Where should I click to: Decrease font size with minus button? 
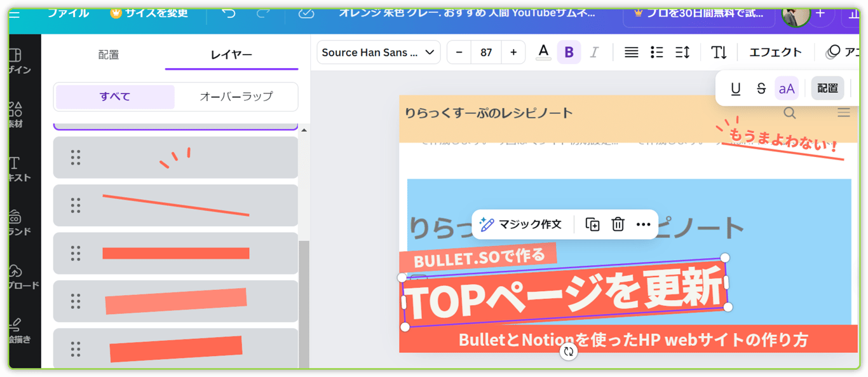tap(459, 52)
